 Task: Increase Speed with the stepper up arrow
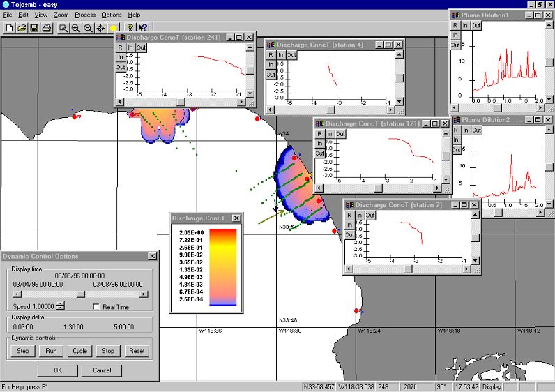click(61, 304)
